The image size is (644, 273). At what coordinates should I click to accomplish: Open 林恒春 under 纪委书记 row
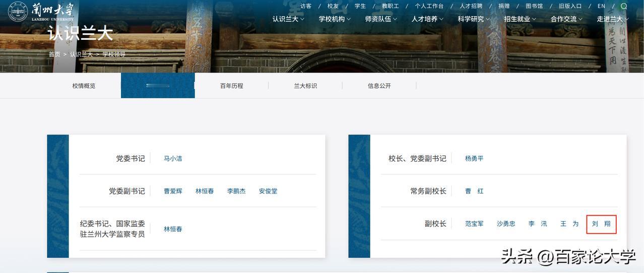[x=173, y=229]
